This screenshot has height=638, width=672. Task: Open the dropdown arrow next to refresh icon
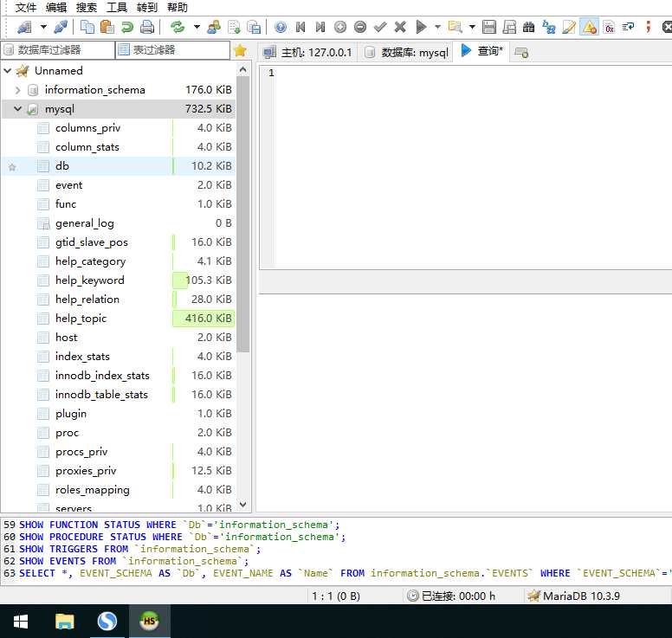coord(197,27)
